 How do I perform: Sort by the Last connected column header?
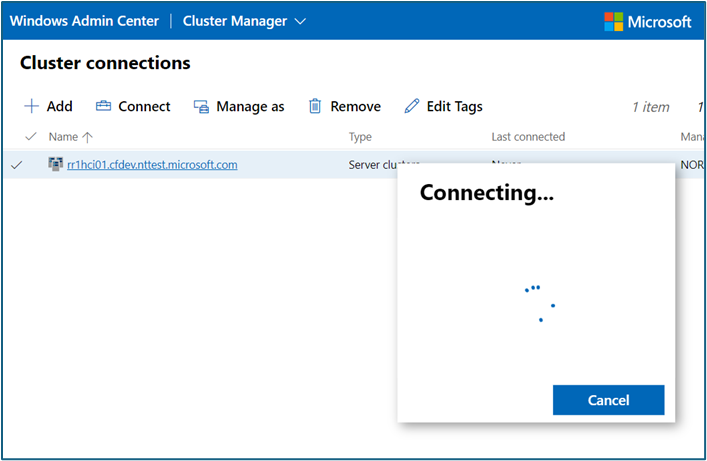click(x=528, y=137)
